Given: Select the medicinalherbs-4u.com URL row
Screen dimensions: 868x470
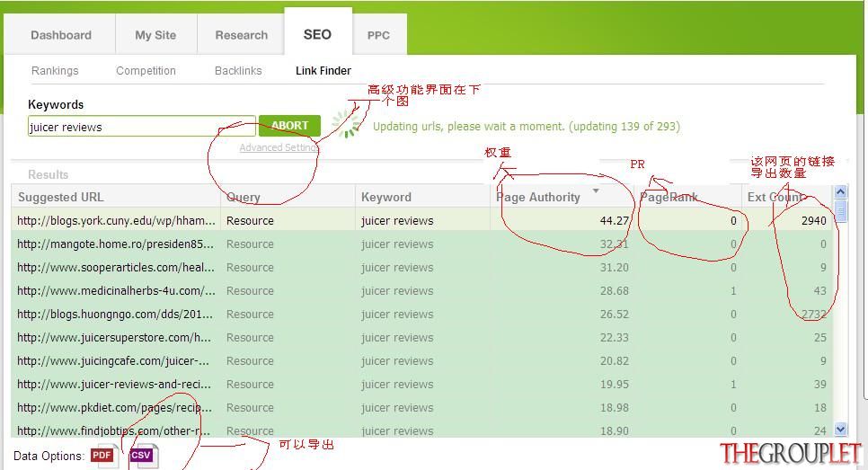Looking at the screenshot, I should point(421,290).
